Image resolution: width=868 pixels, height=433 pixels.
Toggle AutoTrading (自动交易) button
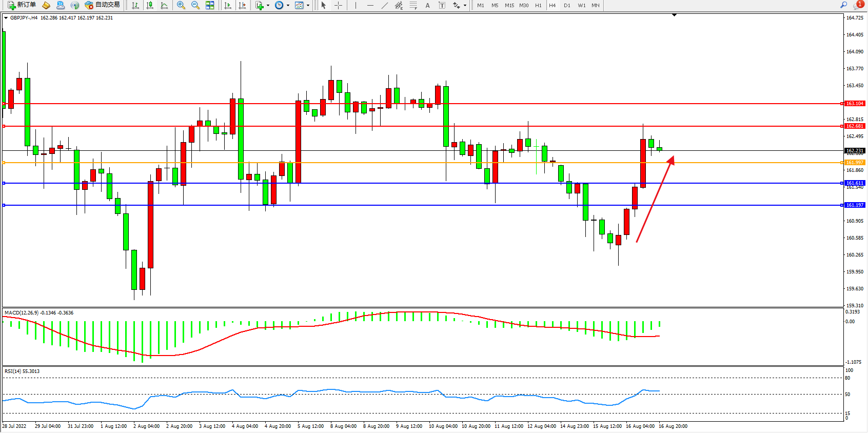(102, 5)
